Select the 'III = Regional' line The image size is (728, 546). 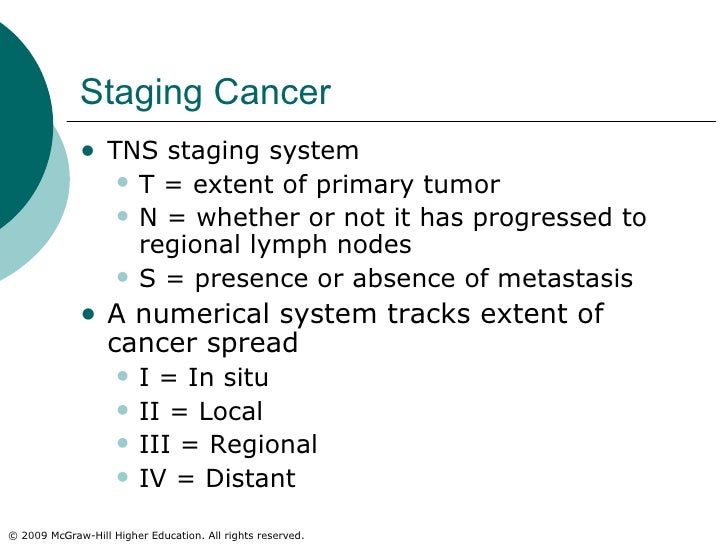tap(228, 445)
